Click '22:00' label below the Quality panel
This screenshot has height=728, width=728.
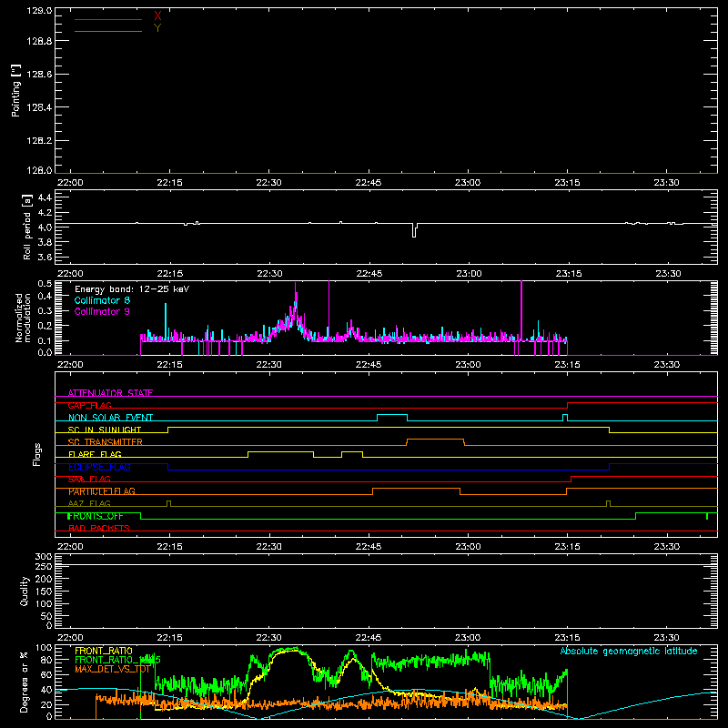click(x=70, y=638)
